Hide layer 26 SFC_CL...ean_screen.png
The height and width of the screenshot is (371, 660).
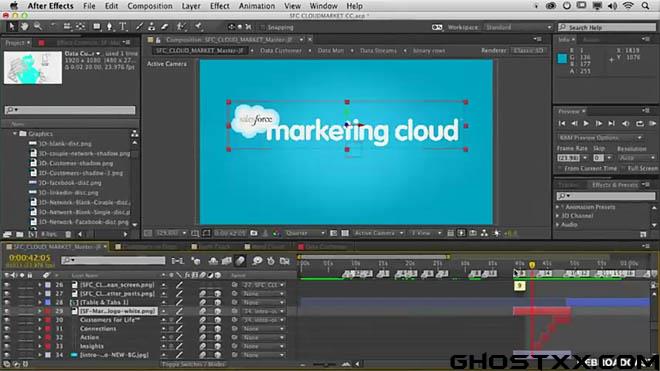(x=7, y=285)
